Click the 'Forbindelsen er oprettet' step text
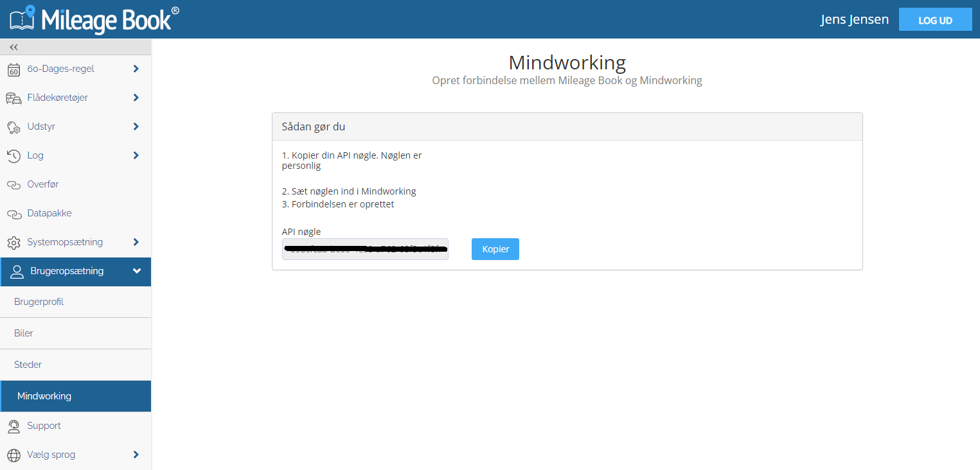980x470 pixels. click(338, 204)
